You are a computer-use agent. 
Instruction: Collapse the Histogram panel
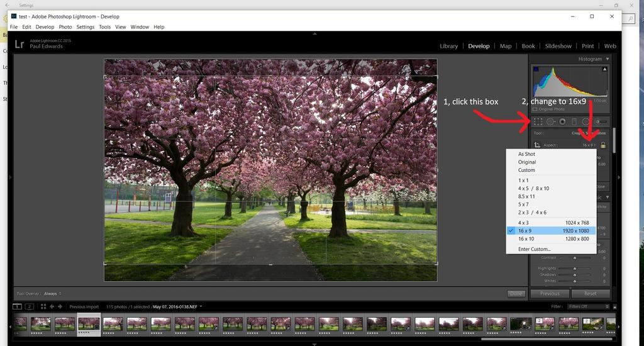click(x=607, y=59)
